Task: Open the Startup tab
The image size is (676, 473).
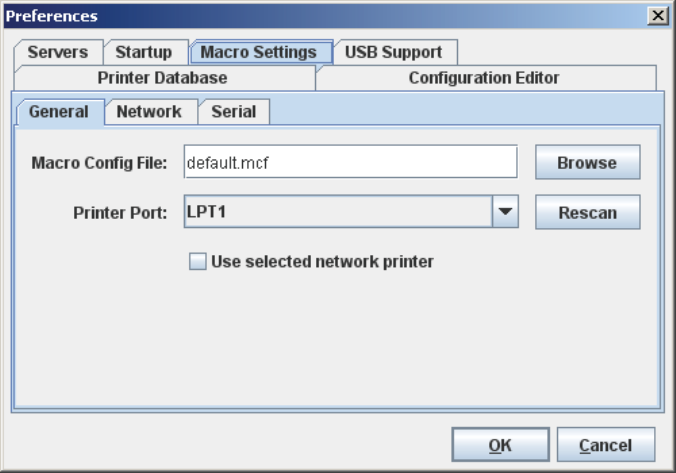Action: [x=143, y=53]
